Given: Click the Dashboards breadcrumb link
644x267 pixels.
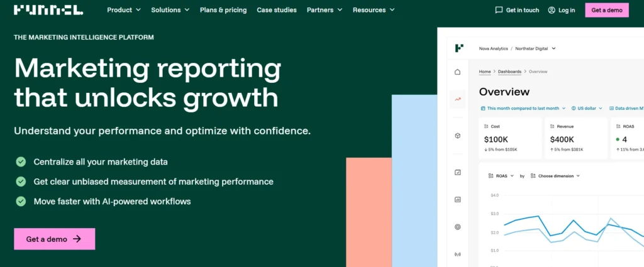Looking at the screenshot, I should tap(509, 72).
